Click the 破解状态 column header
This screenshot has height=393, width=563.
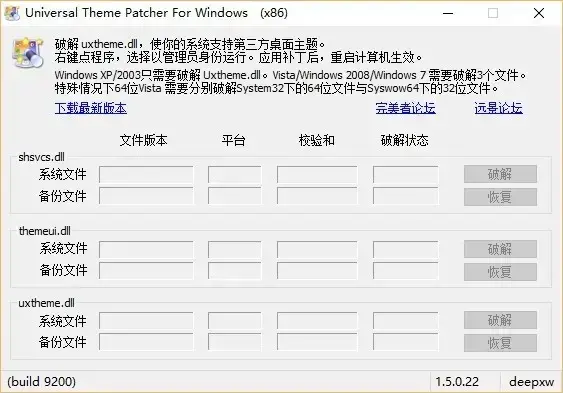coord(405,140)
